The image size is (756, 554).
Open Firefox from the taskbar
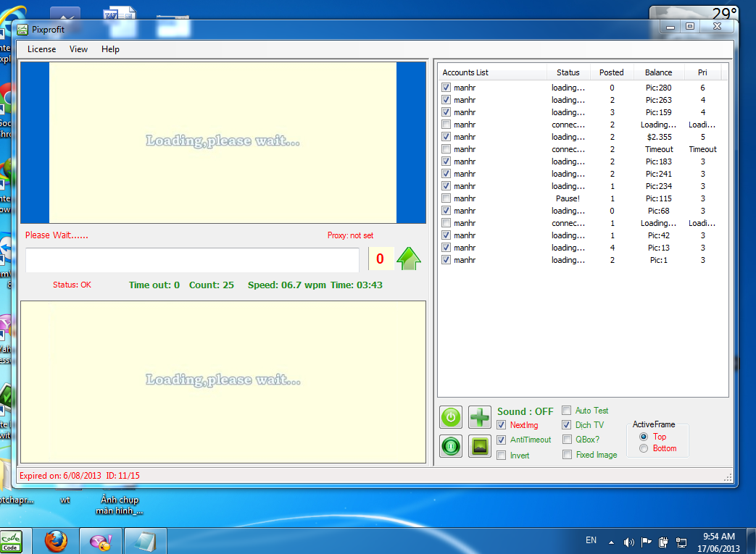click(56, 541)
